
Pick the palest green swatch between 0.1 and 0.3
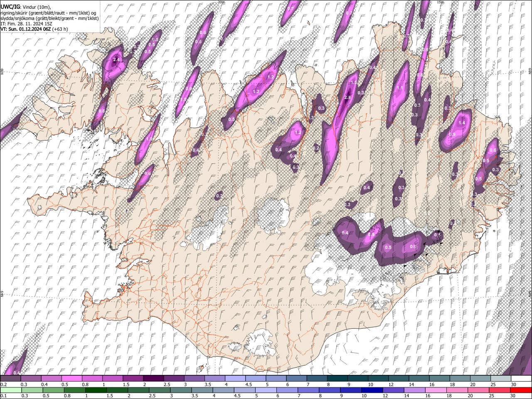(10, 390)
